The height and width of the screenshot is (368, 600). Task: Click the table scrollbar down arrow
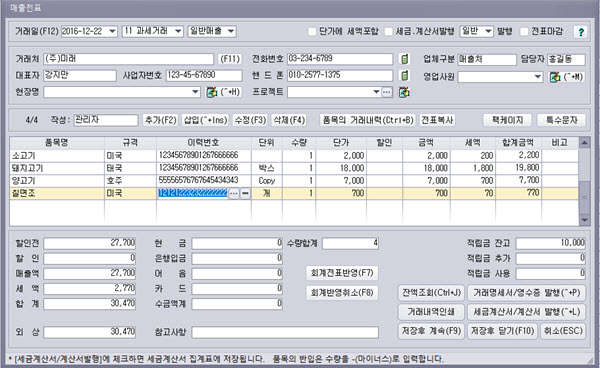[x=584, y=220]
